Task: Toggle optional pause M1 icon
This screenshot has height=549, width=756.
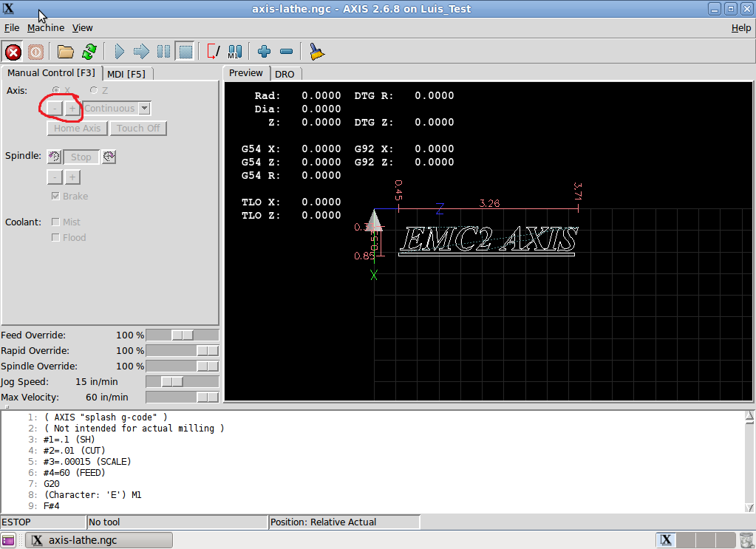Action: pos(235,52)
